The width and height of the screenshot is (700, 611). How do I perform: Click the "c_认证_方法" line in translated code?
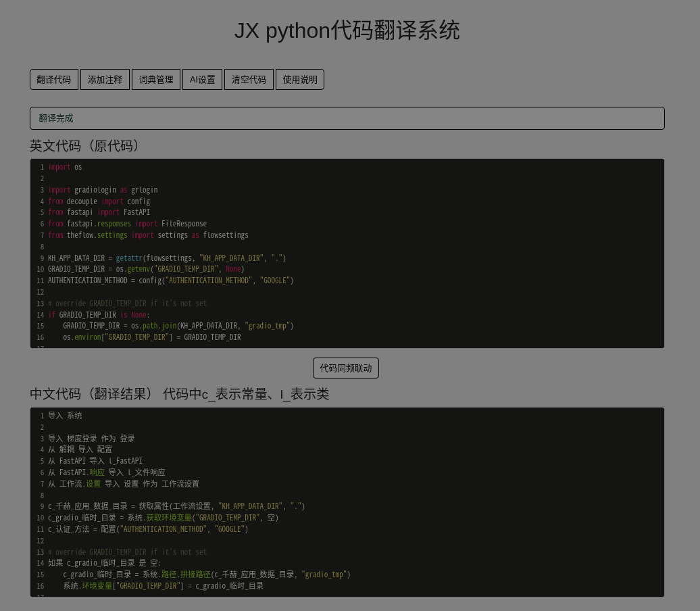tap(147, 529)
